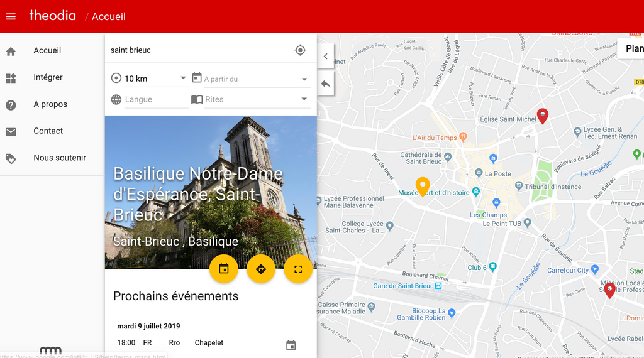Click the saint brieuc search field

tap(199, 50)
